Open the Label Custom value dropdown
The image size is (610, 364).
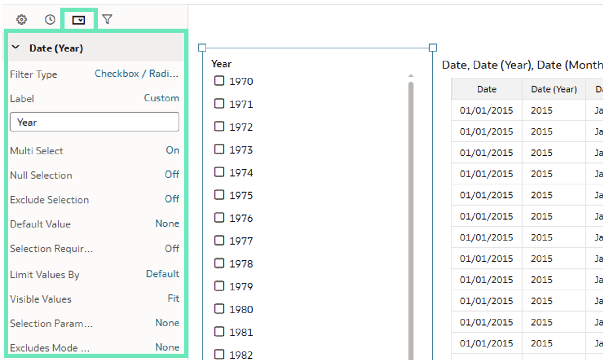161,98
